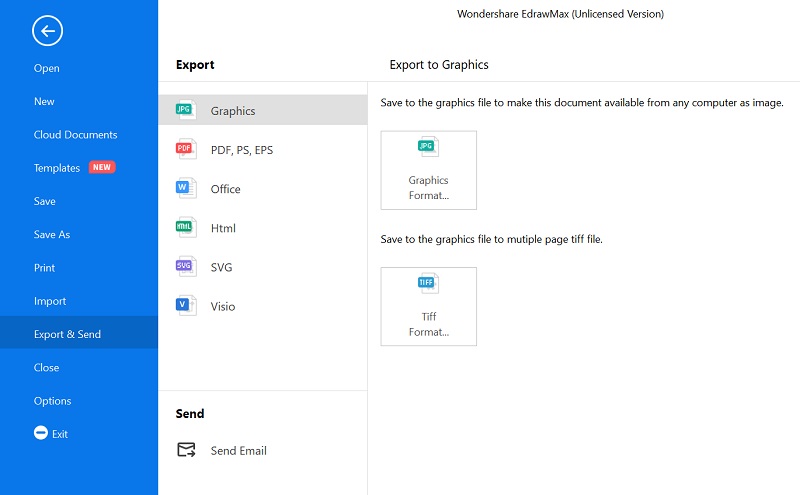
Task: Click the Exit label
Action: point(60,434)
